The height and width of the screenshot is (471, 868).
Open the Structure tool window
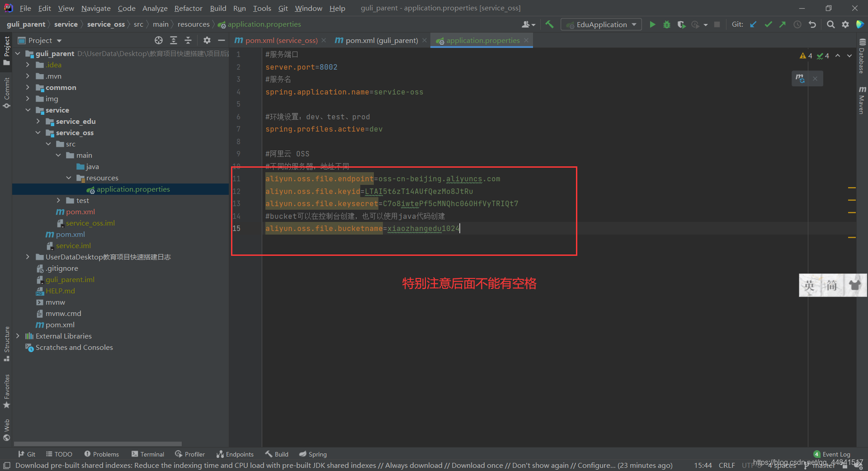(x=6, y=344)
